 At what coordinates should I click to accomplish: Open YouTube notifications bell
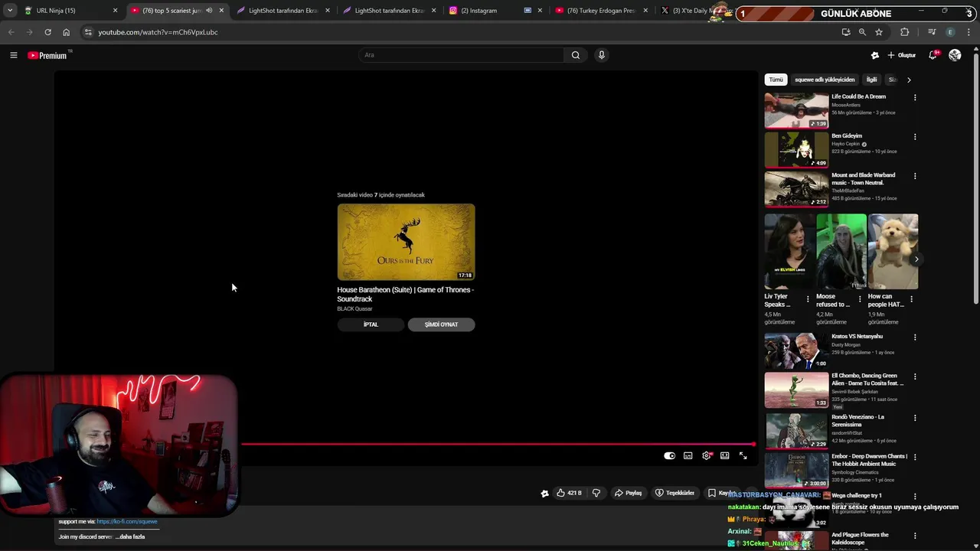933,55
